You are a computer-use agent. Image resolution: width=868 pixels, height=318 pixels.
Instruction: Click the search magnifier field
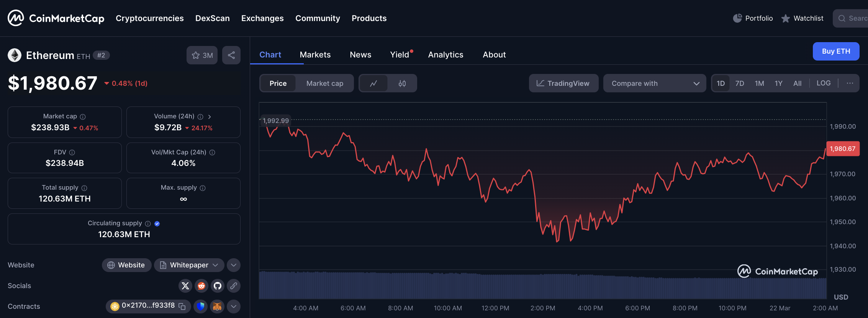[x=850, y=18]
